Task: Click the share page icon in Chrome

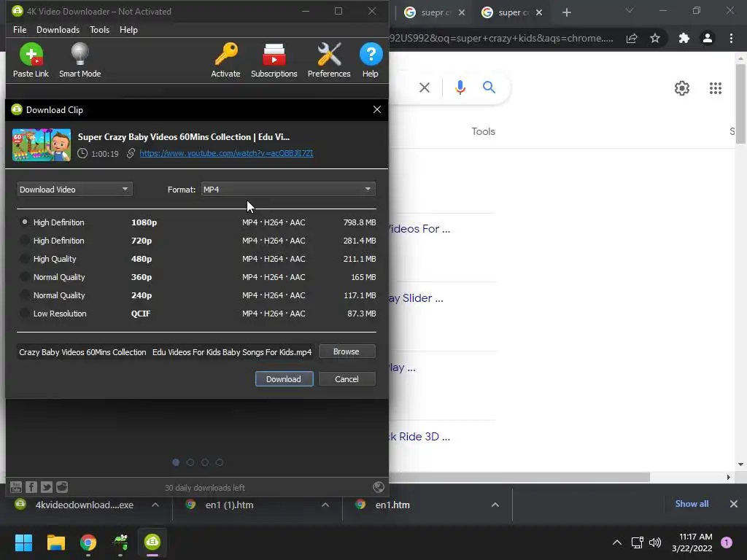Action: pos(632,38)
